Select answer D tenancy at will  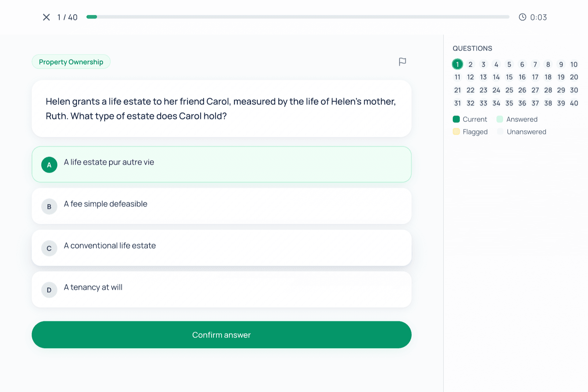[x=222, y=289]
